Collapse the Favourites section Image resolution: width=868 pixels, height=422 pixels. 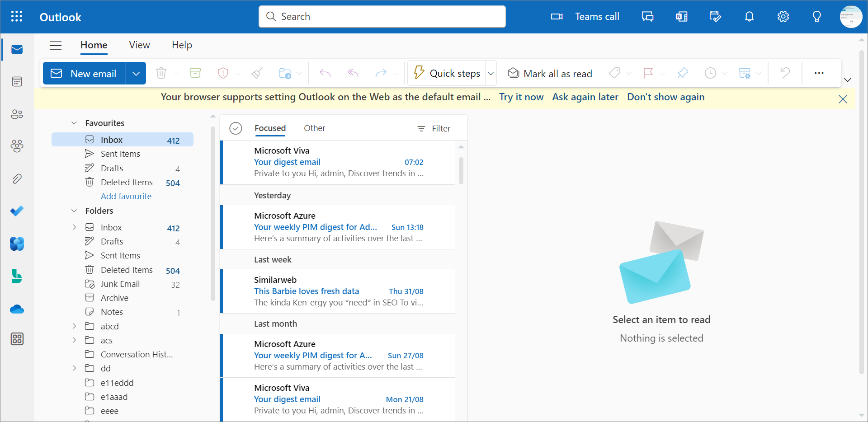74,123
